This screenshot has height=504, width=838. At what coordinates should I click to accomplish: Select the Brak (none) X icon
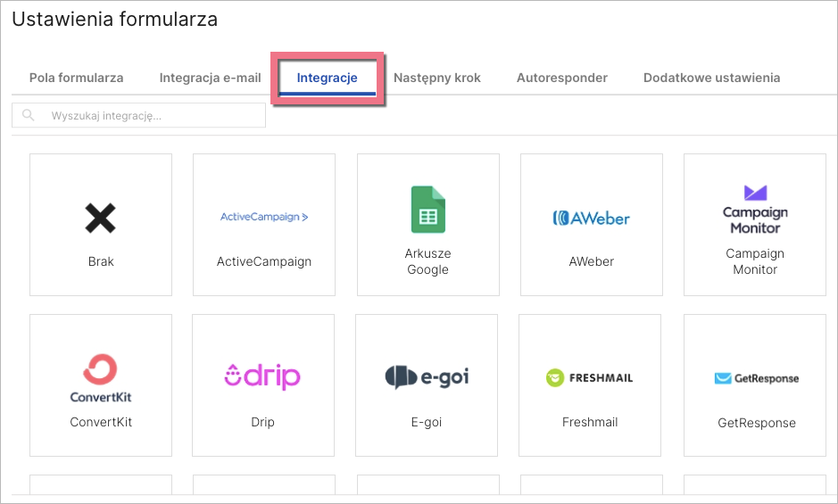click(x=101, y=218)
